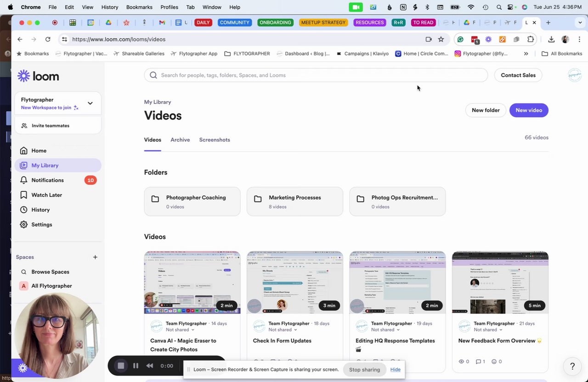Click the Loom logo in sidebar
This screenshot has width=588, height=382.
pyautogui.click(x=38, y=76)
